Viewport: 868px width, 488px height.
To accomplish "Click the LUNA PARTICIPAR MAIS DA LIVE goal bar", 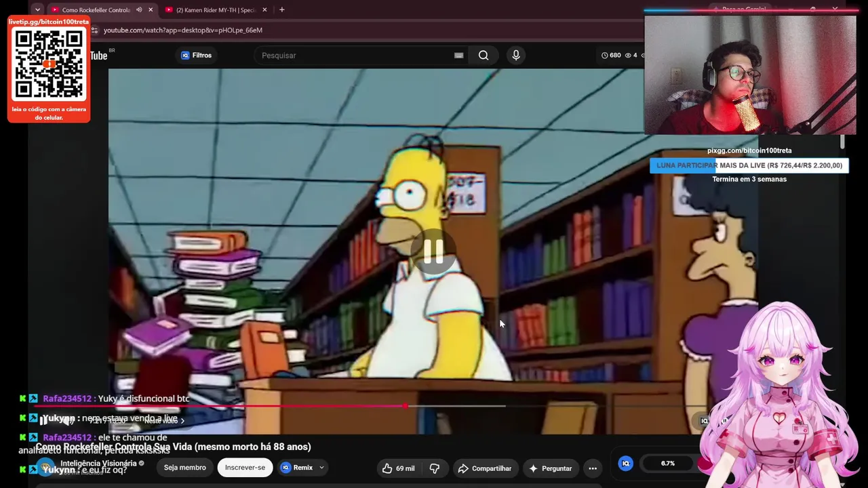I will pyautogui.click(x=749, y=165).
